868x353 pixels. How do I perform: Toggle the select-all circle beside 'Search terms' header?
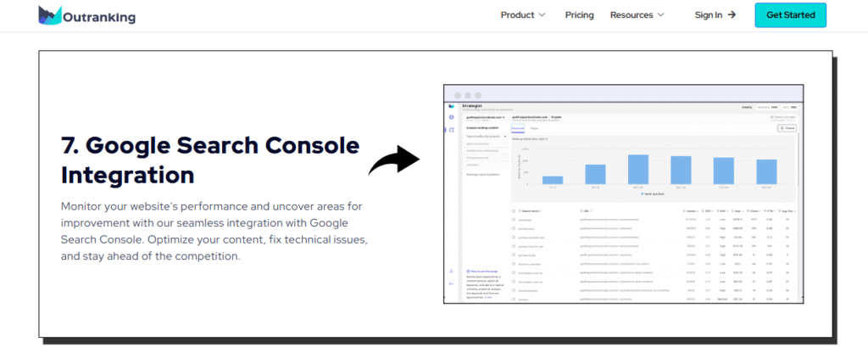(513, 211)
